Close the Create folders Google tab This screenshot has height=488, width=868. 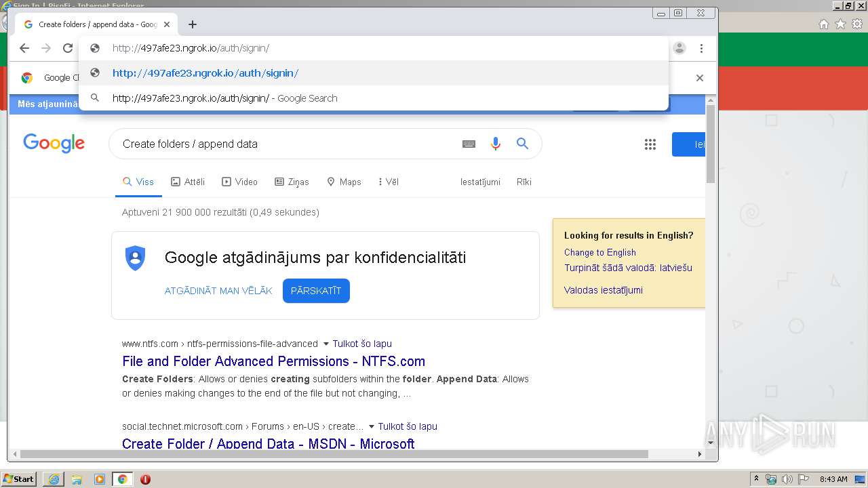click(167, 24)
